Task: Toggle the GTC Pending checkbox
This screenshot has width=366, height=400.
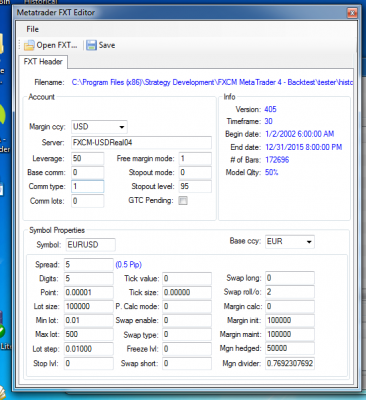Action: [183, 200]
